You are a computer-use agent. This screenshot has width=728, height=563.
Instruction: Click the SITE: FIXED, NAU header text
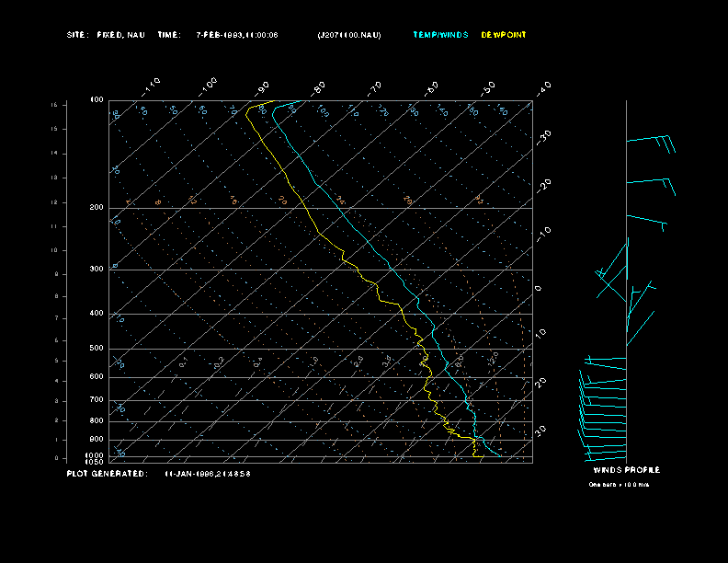pyautogui.click(x=106, y=35)
